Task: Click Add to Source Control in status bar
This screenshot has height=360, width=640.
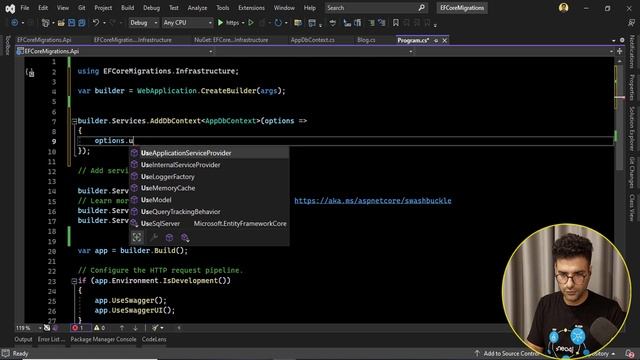Action: click(x=508, y=353)
